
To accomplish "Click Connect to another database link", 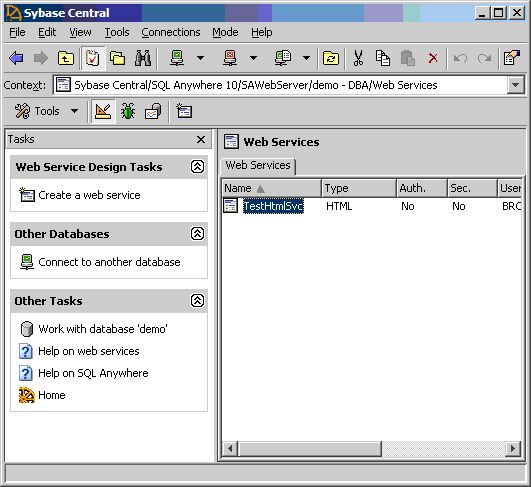I will coord(109,262).
